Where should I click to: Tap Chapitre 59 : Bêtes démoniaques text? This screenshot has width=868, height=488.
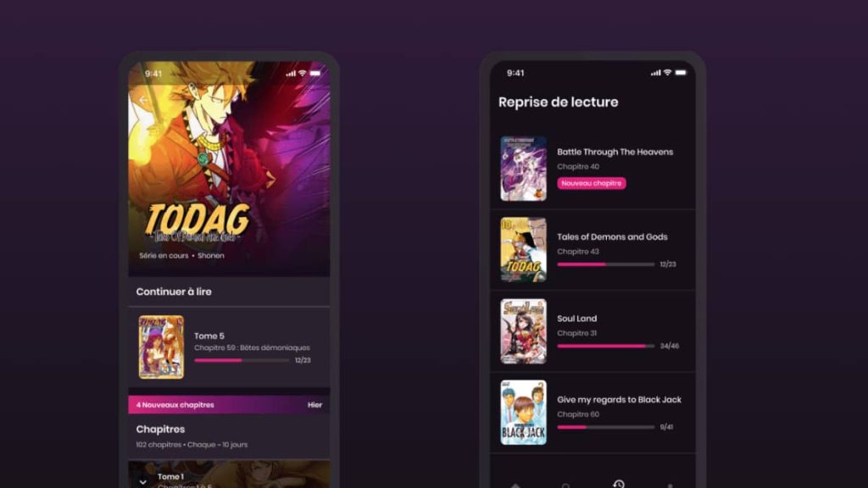[x=252, y=347]
